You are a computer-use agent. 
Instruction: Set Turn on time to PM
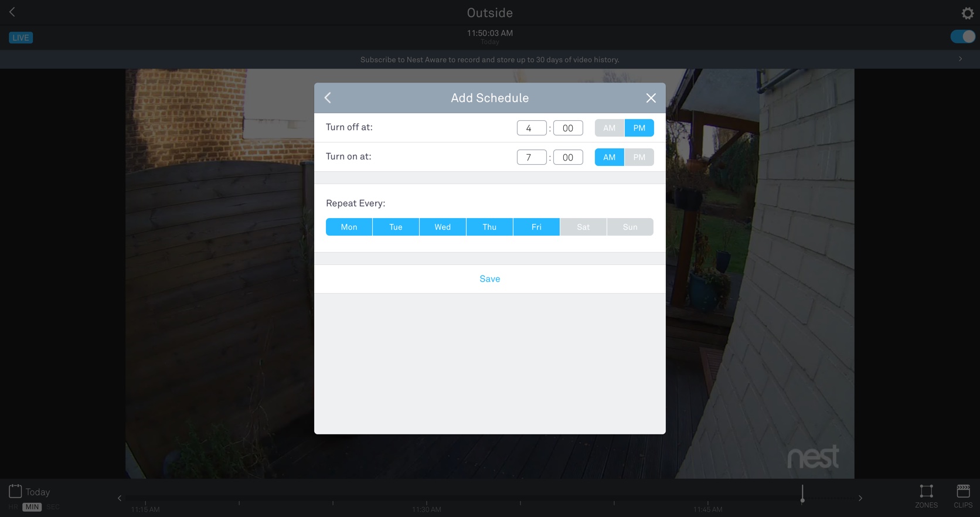[x=639, y=157]
